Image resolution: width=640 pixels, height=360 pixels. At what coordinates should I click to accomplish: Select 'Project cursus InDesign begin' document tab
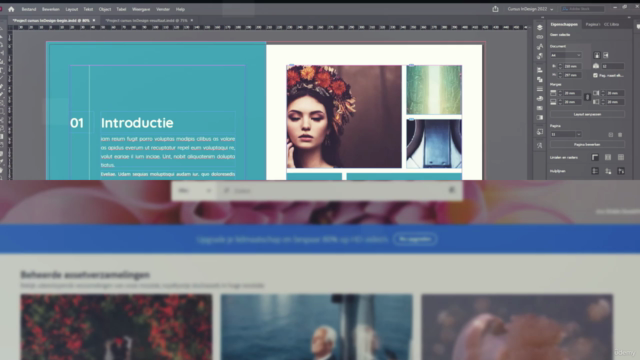point(51,20)
